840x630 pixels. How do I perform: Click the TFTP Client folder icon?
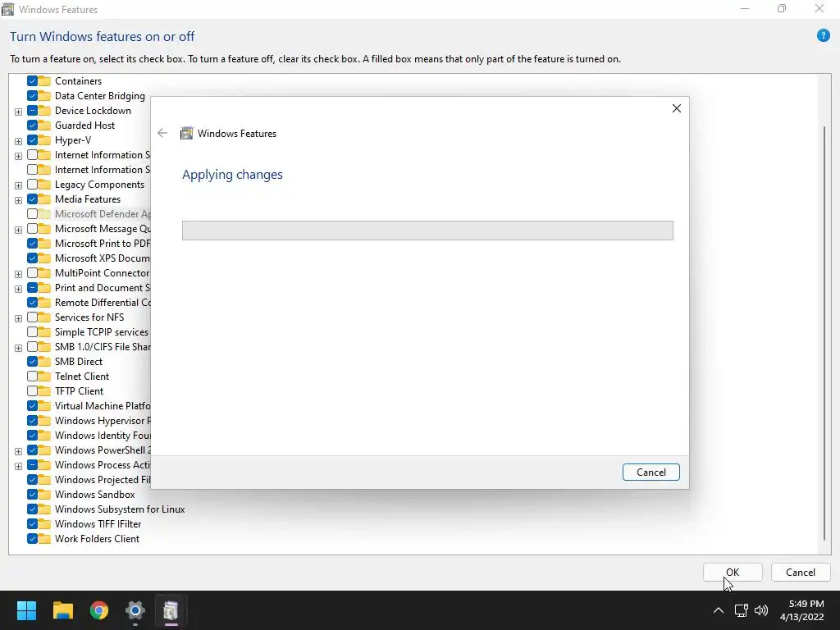pyautogui.click(x=44, y=391)
